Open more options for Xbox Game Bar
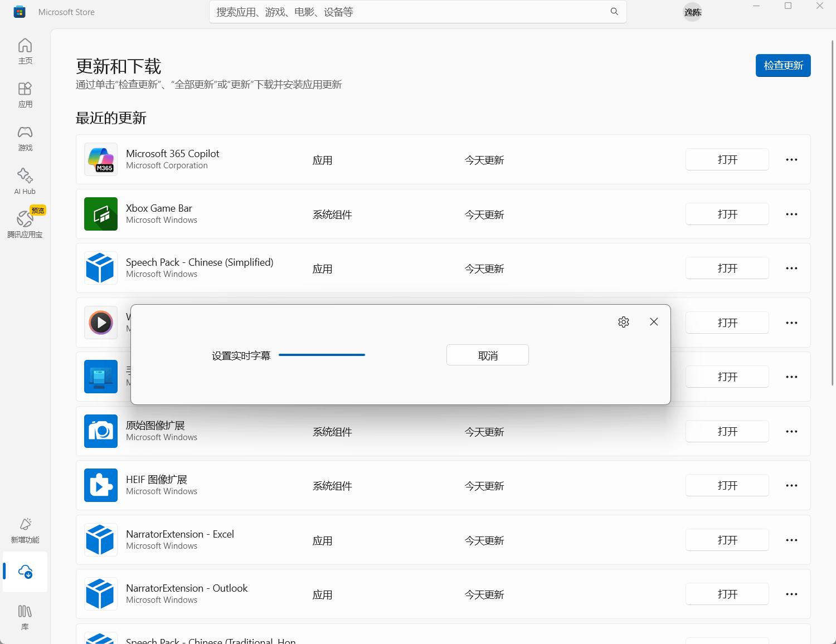Viewport: 836px width, 644px height. pos(791,214)
